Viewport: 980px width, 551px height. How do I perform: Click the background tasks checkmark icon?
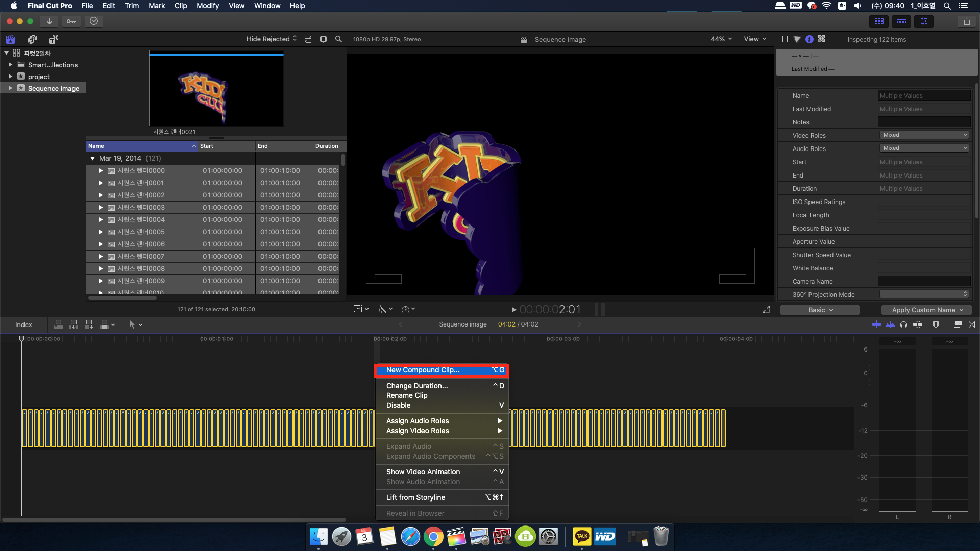(94, 21)
